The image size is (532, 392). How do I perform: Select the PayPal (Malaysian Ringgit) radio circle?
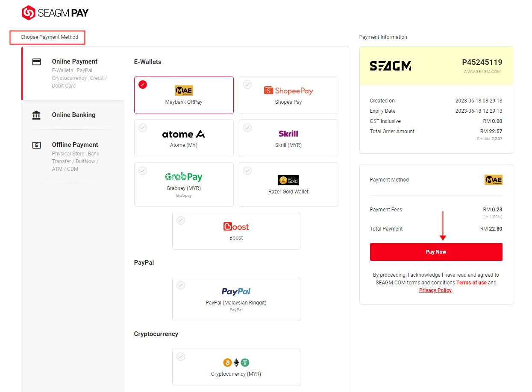coord(181,285)
